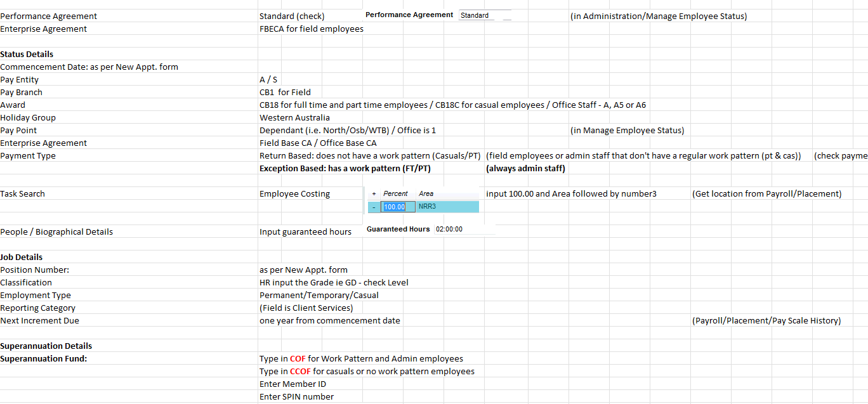Image resolution: width=868 pixels, height=404 pixels.
Task: Click '(Get location from Payroll/Placement)' cell
Action: (x=766, y=193)
